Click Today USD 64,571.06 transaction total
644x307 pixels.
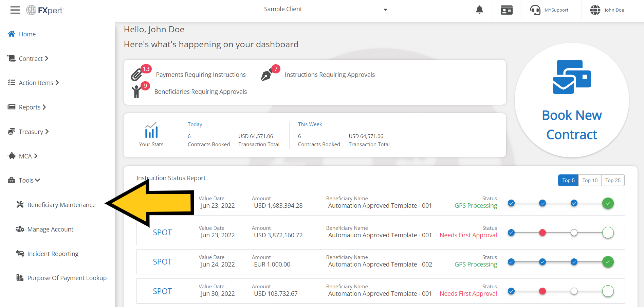pos(256,136)
